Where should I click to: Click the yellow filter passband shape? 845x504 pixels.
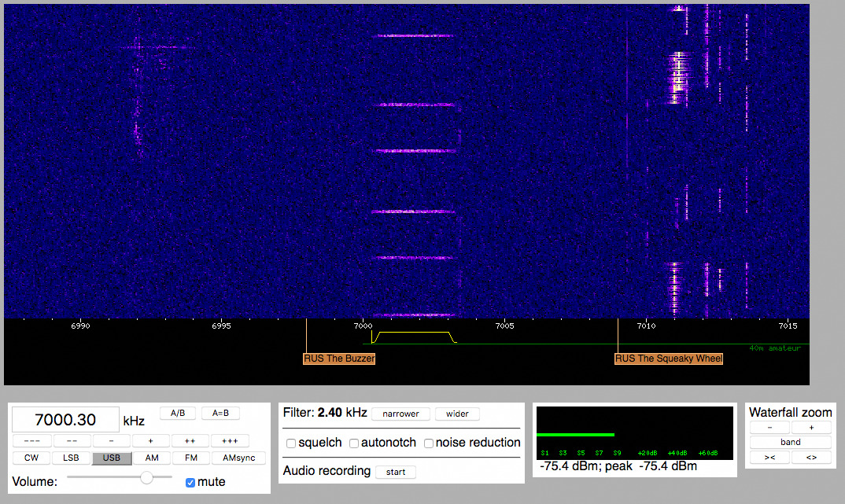click(414, 337)
